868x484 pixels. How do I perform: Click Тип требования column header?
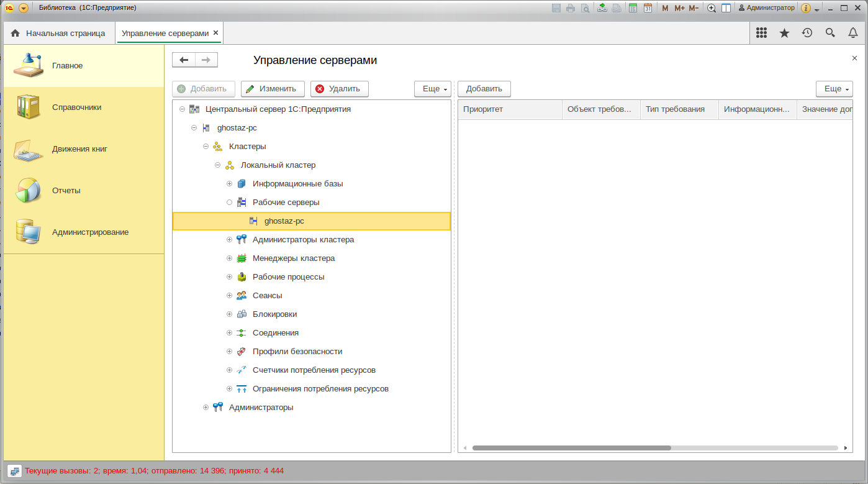click(679, 109)
